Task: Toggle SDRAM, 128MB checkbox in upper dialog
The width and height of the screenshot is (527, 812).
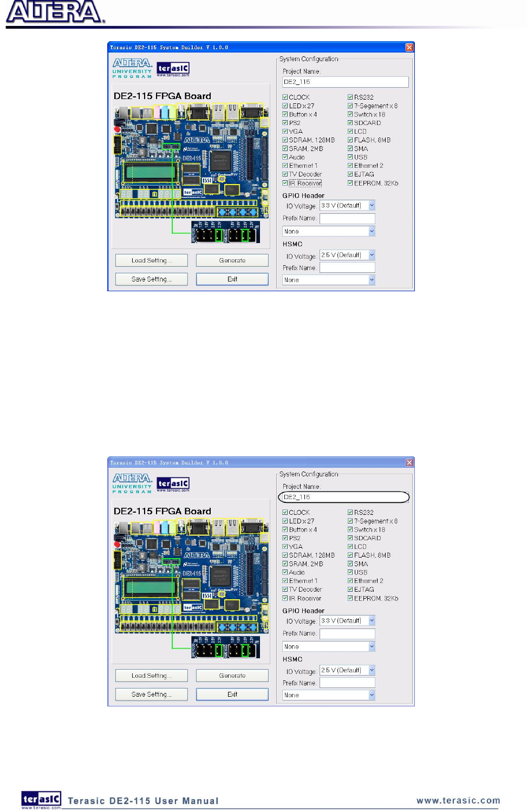Action: click(285, 140)
